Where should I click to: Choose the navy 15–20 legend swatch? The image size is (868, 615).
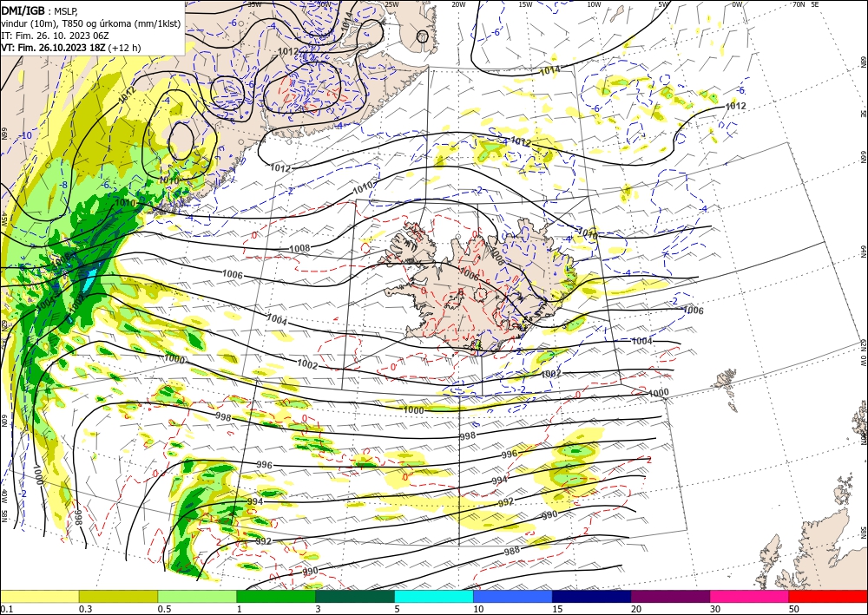pyautogui.click(x=592, y=596)
